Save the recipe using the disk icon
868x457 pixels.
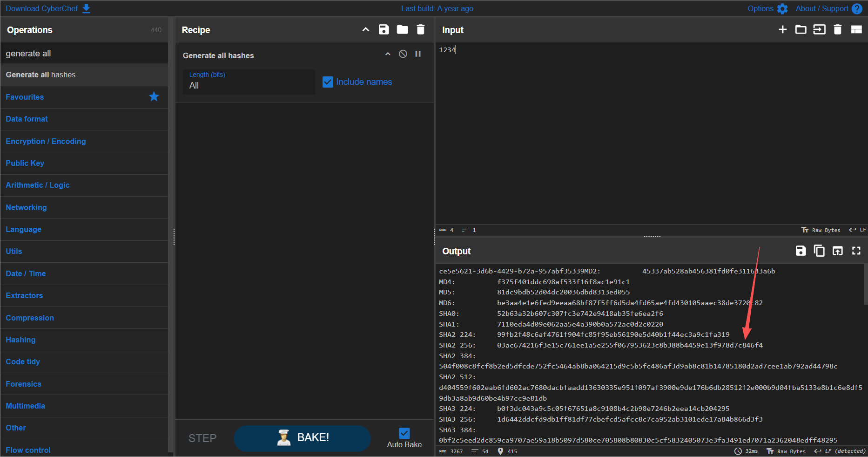tap(384, 30)
